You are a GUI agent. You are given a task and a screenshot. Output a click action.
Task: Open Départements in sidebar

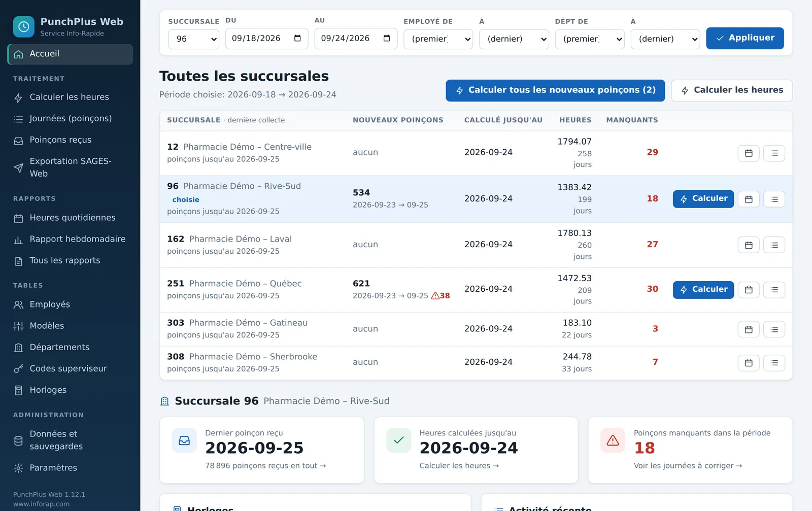click(70, 348)
